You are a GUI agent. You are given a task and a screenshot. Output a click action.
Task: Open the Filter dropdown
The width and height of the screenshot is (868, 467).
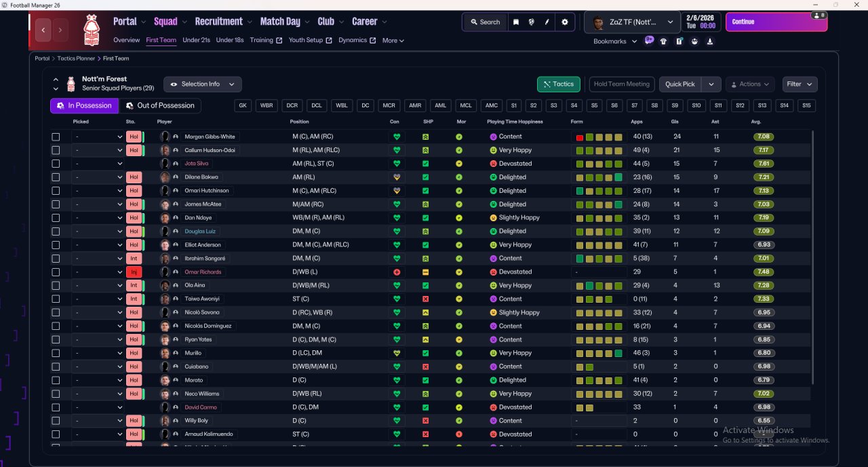[800, 84]
